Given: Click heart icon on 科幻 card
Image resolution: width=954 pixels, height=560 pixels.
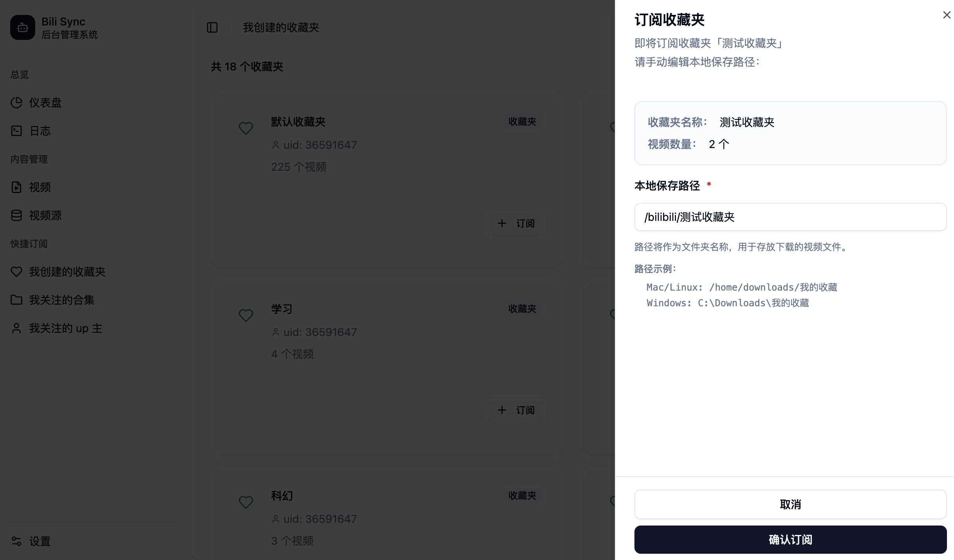Looking at the screenshot, I should pyautogui.click(x=246, y=502).
